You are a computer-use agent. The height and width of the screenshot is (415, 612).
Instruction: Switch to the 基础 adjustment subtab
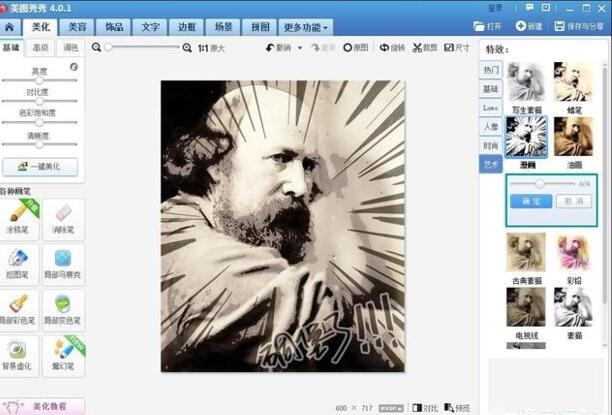click(x=11, y=48)
